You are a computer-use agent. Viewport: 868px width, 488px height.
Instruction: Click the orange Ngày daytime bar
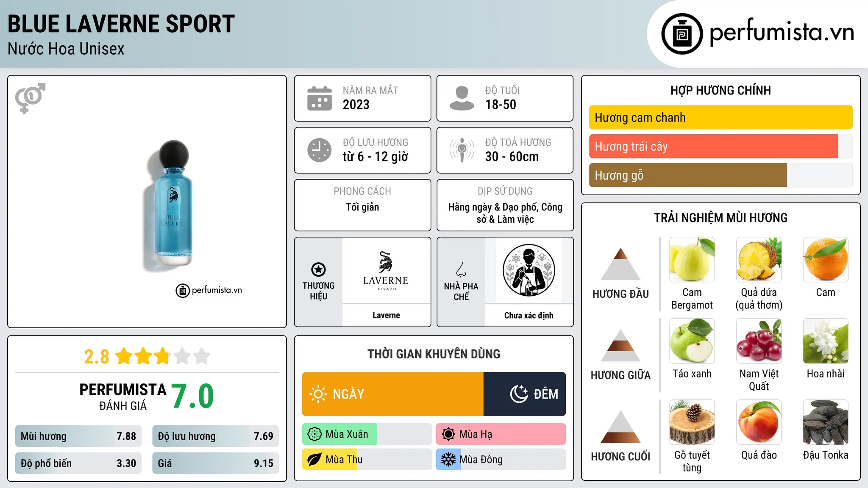pos(392,394)
